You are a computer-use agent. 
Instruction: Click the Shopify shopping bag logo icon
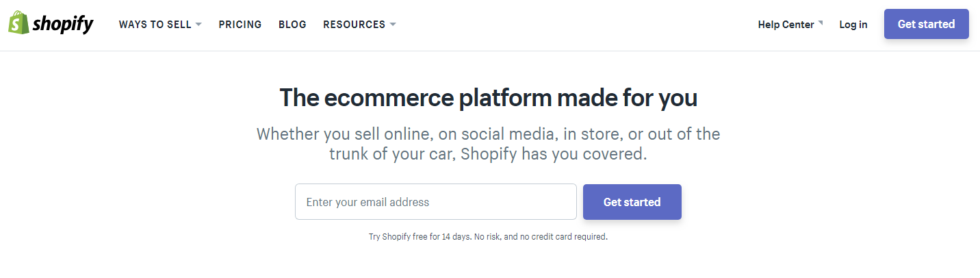click(x=18, y=24)
